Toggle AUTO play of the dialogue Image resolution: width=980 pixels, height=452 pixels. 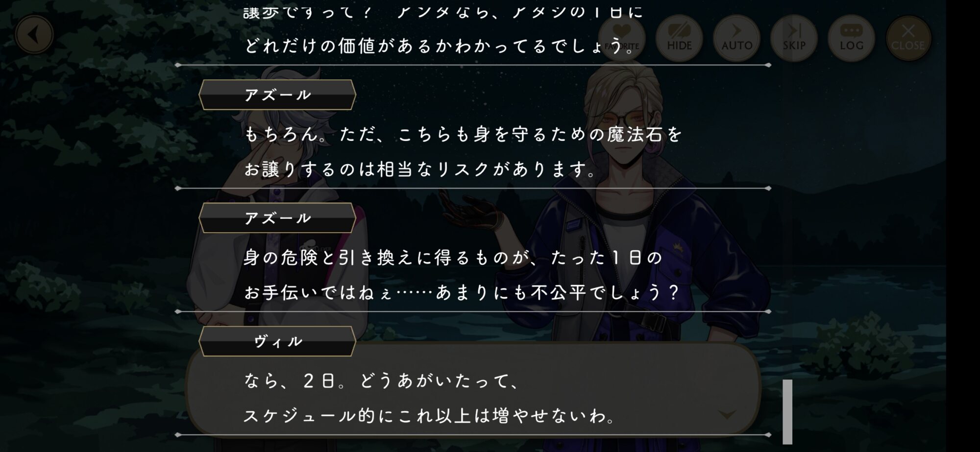point(736,37)
